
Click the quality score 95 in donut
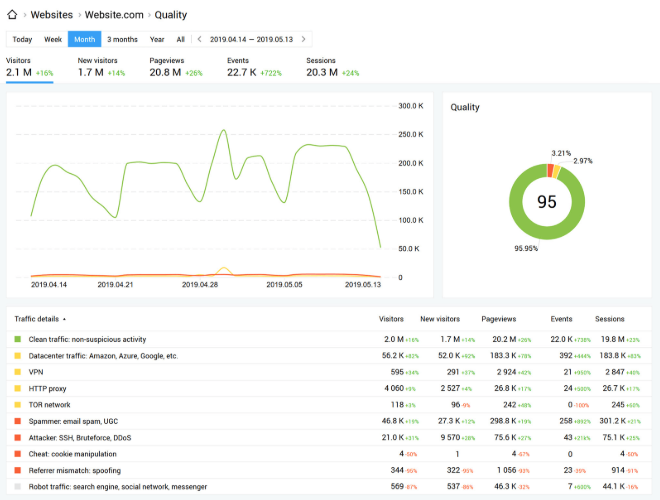547,202
